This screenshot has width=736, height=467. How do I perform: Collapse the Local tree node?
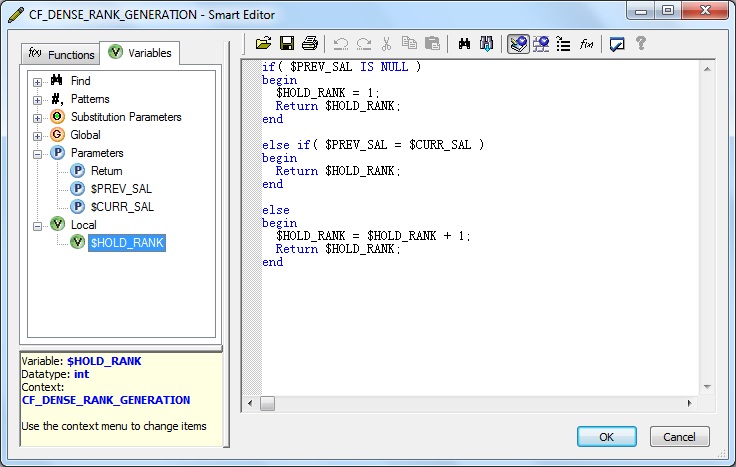coord(38,226)
